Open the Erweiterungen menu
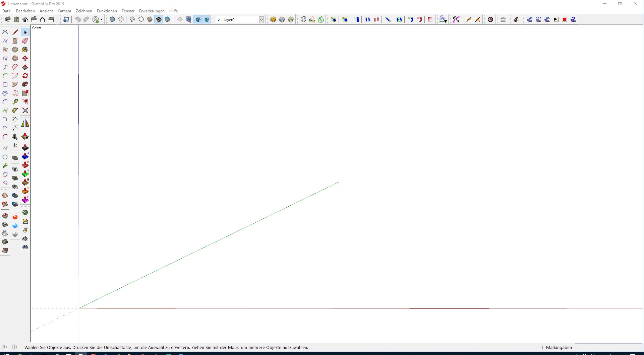The width and height of the screenshot is (644, 355). (x=152, y=11)
